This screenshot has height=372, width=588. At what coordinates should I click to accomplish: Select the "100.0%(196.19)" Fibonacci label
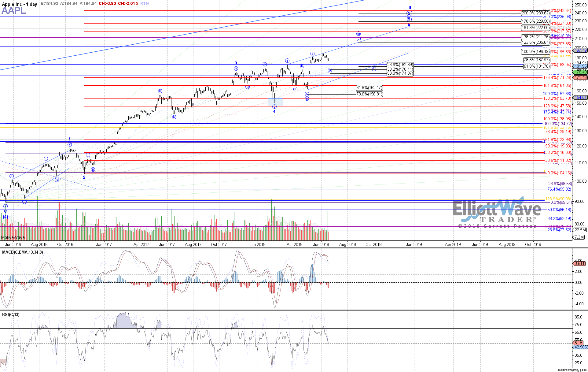[535, 52]
